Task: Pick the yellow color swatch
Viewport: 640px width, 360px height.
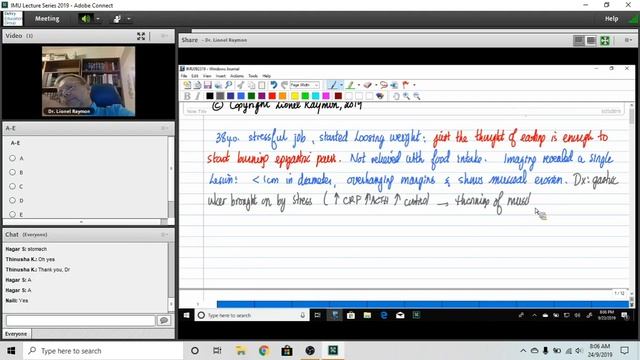Action: 295,96
